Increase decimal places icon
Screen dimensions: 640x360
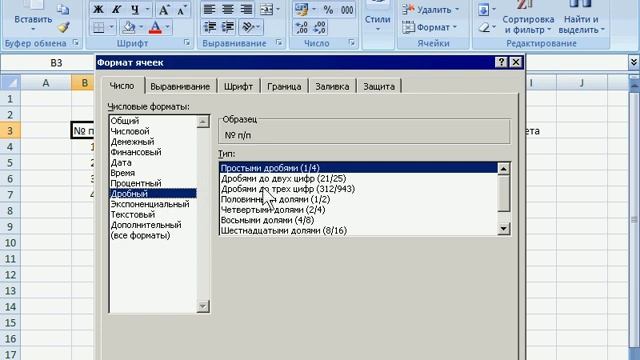(302, 27)
